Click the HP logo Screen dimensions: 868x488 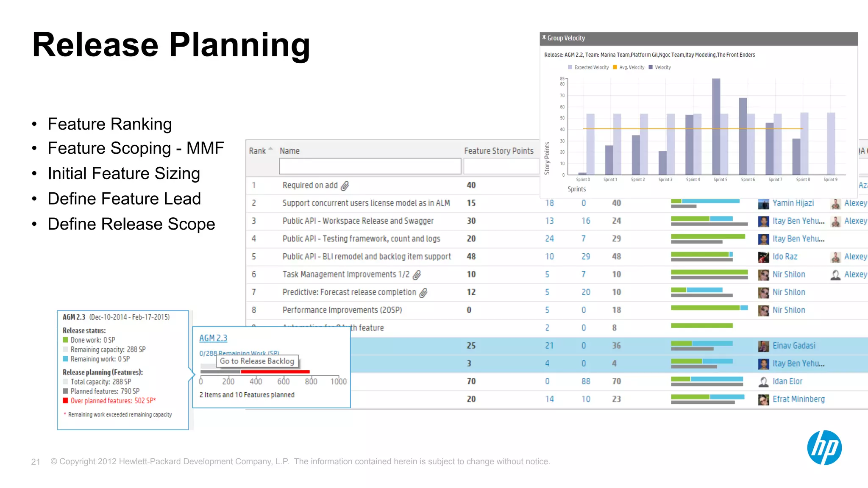coord(824,447)
